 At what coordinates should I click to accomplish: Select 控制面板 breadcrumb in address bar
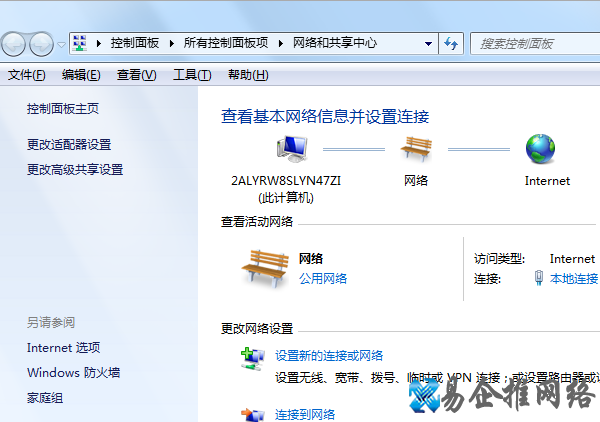tap(135, 43)
